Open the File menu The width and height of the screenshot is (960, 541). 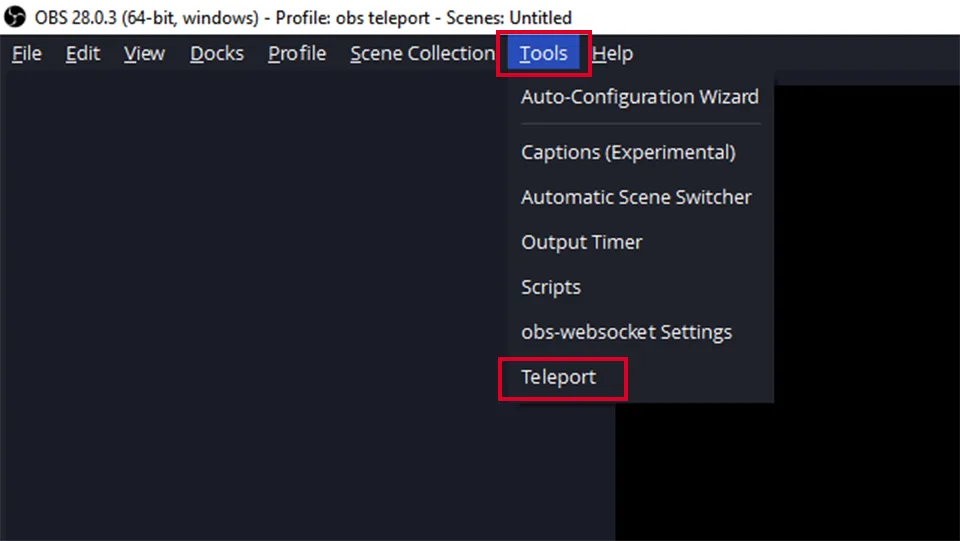point(27,54)
